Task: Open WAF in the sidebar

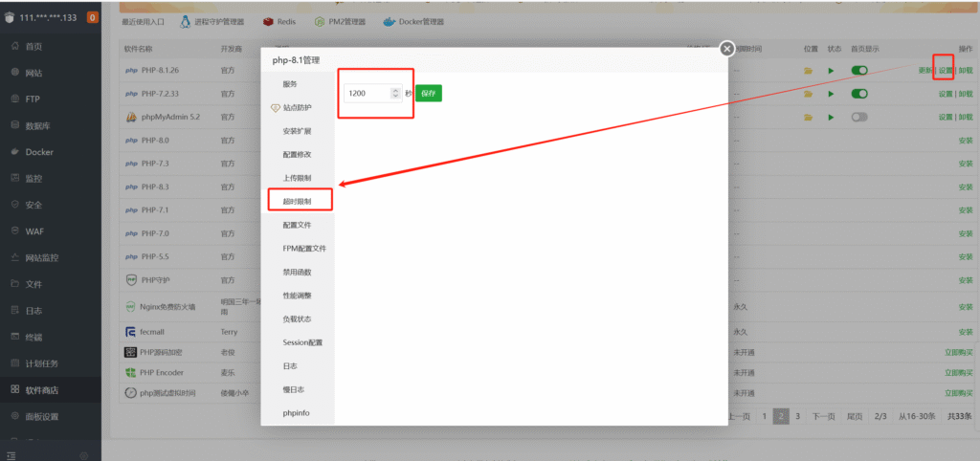Action: (x=34, y=231)
